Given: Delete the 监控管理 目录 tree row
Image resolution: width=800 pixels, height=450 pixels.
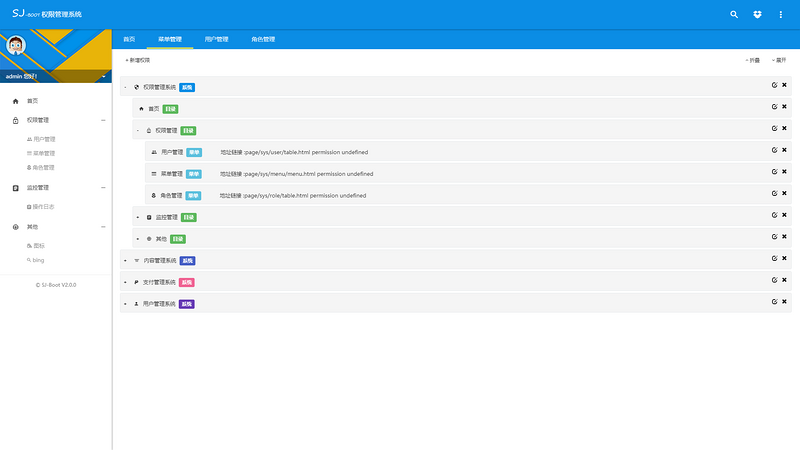Looking at the screenshot, I should (x=784, y=215).
